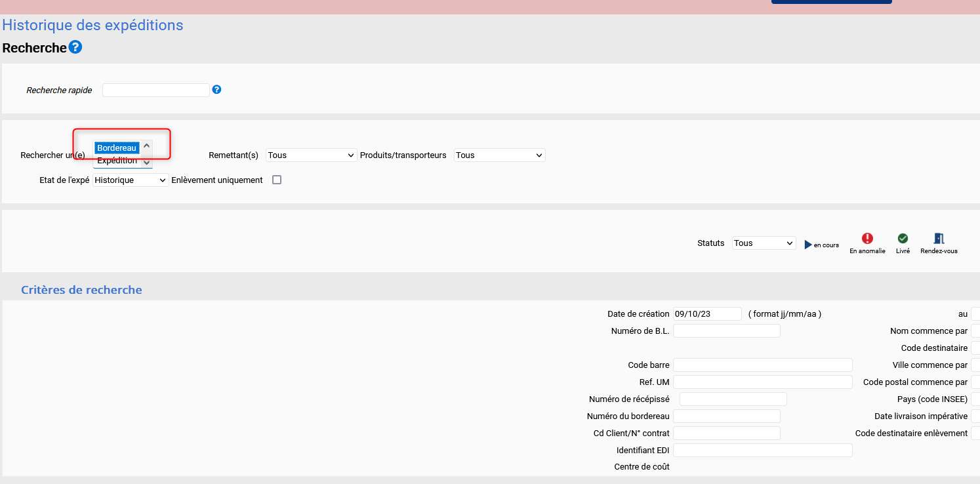This screenshot has height=484, width=980.
Task: Open the 'Etat de l'expé' Historique dropdown
Action: [x=131, y=180]
